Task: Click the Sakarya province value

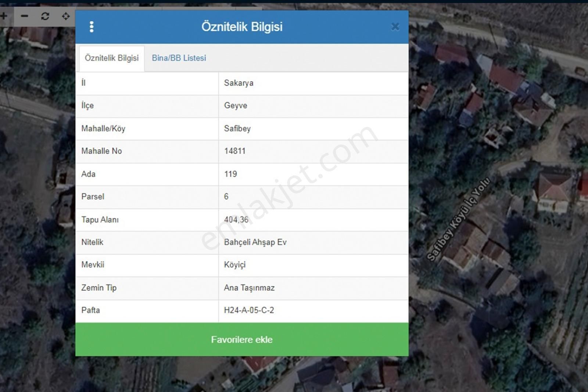Action: (239, 83)
